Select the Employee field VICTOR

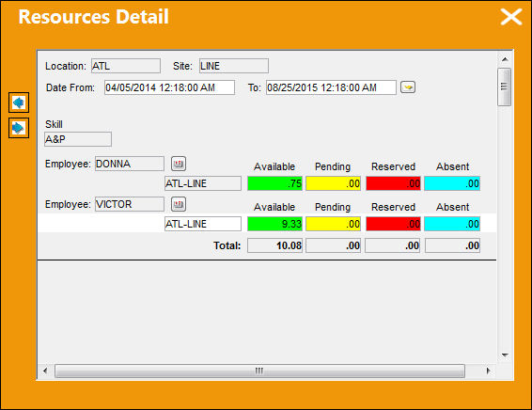tap(130, 204)
